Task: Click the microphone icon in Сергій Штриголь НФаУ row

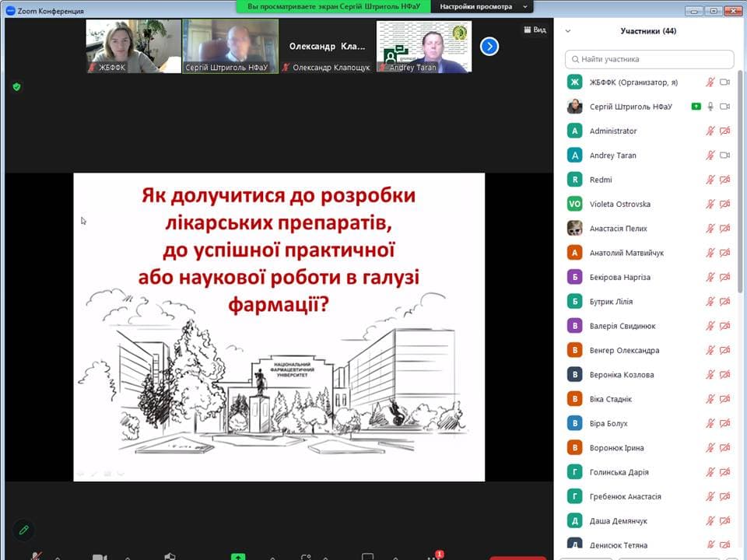Action: click(x=710, y=107)
